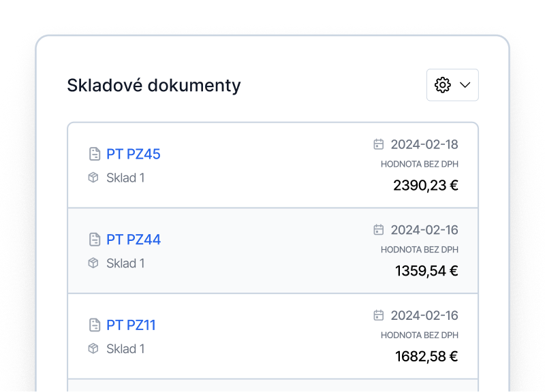Click the document icon beside PT PZ11
Screen dimensions: 545x392
[95, 325]
